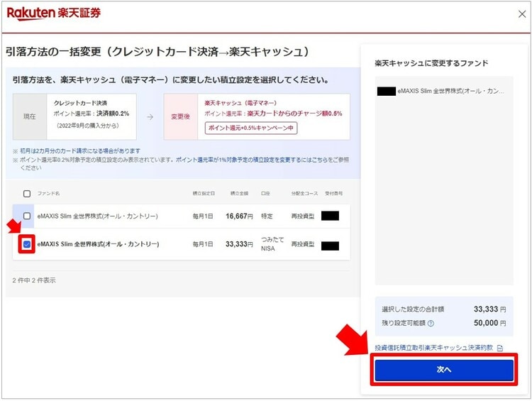The height and width of the screenshot is (401, 532).
Task: Open 投資信託積立取引楽天キャッシュ決済約款 link
Action: coord(433,348)
